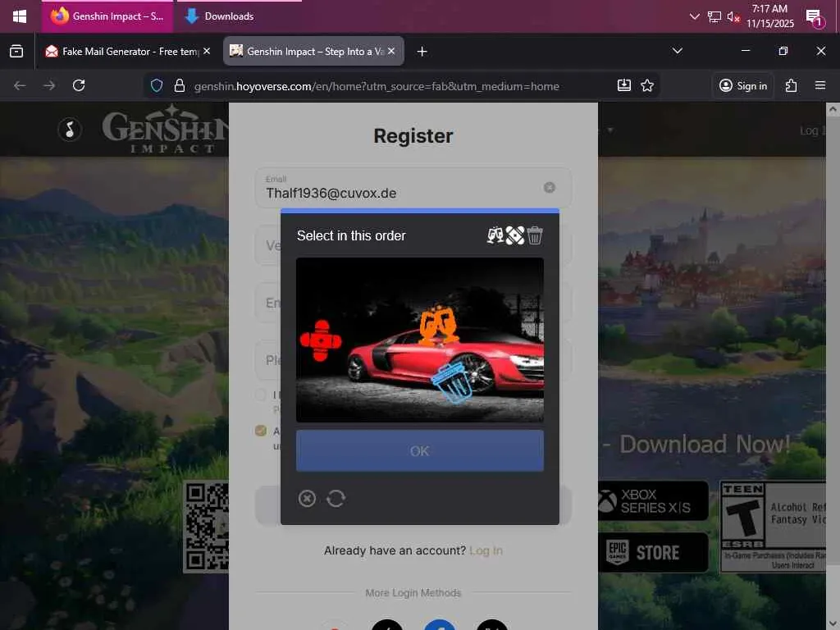This screenshot has height=630, width=840.
Task: Open the notification center icon
Action: (x=815, y=17)
